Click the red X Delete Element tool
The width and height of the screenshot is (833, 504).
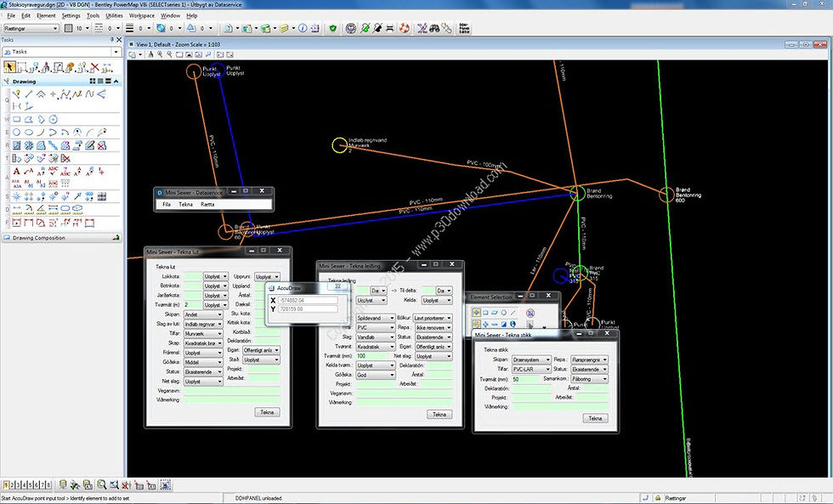pos(94,67)
